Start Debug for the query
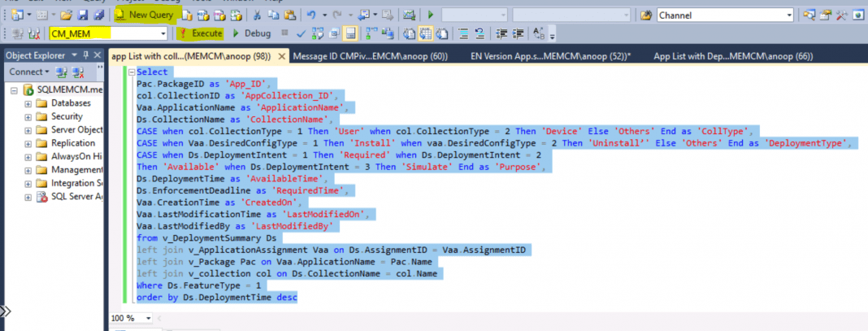Viewport: 868px width, 331px height. 251,33
